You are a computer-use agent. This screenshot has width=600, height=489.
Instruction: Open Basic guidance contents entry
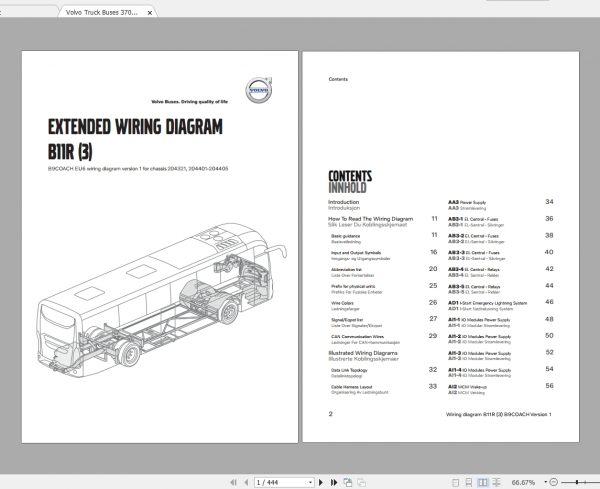click(346, 236)
